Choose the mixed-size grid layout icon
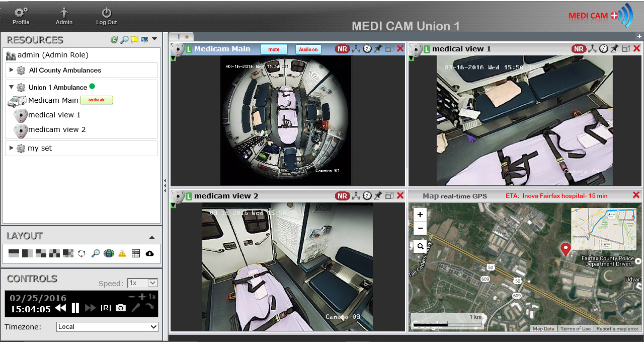The height and width of the screenshot is (342, 644). click(68, 253)
